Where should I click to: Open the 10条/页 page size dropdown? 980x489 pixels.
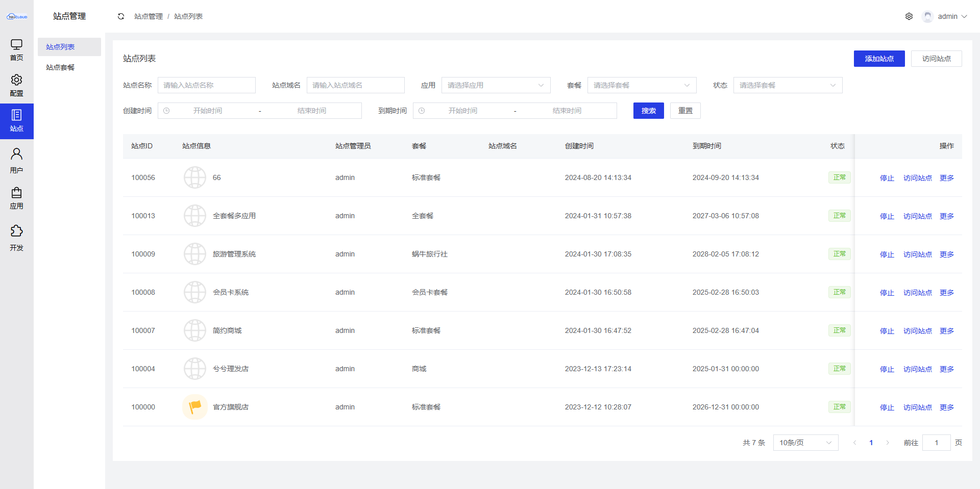pyautogui.click(x=805, y=443)
